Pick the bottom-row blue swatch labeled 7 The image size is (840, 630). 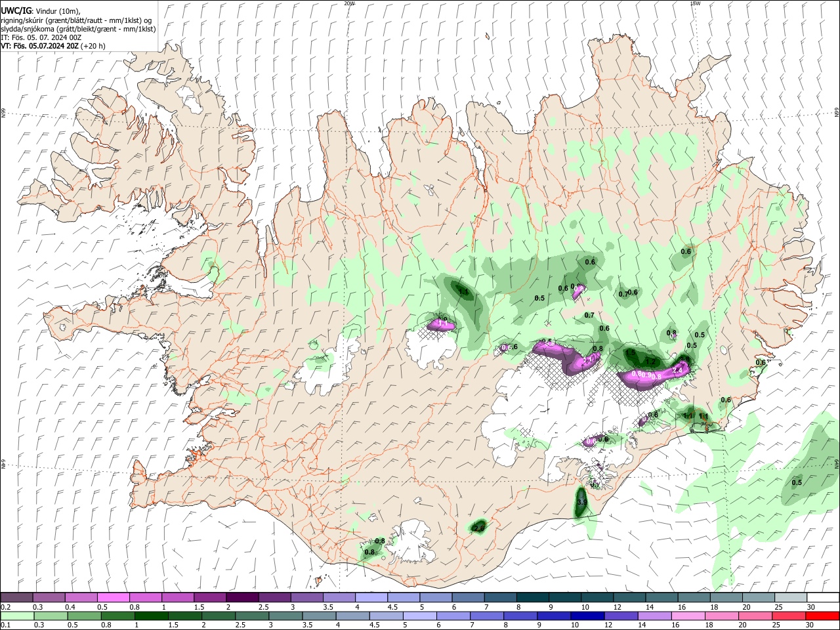pyautogui.click(x=486, y=616)
